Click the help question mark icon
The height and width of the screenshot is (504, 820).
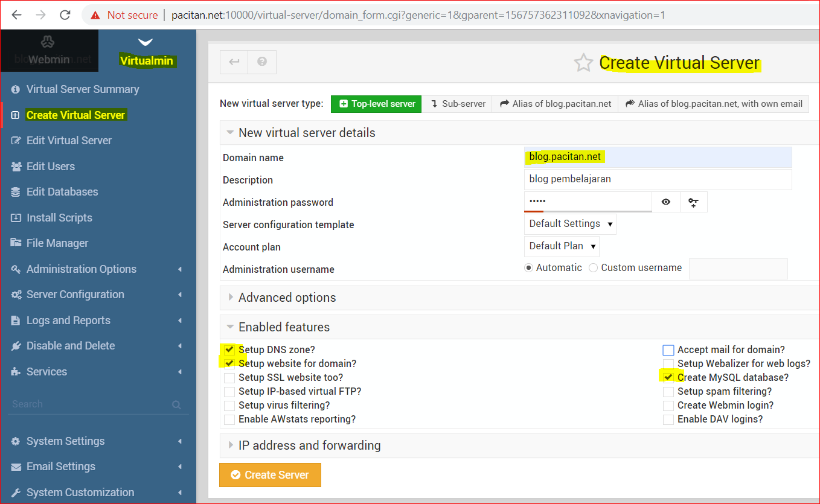click(x=262, y=62)
